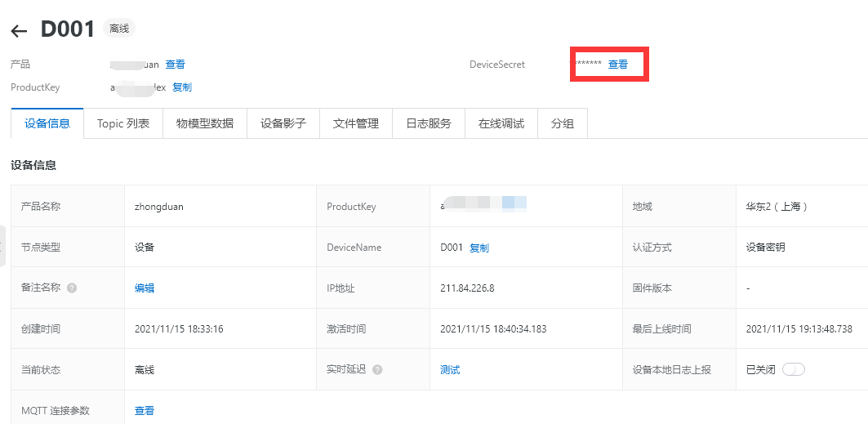Select the 设备密钥 authentication value
This screenshot has height=424, width=868.
765,248
